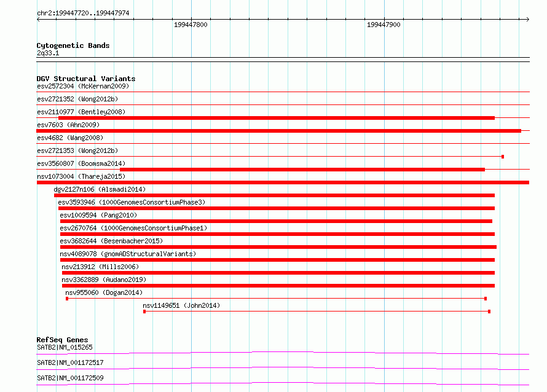Open esv3593946 (1000GenomesConsortiumPhase3) label
The height and width of the screenshot is (392, 547).
pyautogui.click(x=132, y=202)
